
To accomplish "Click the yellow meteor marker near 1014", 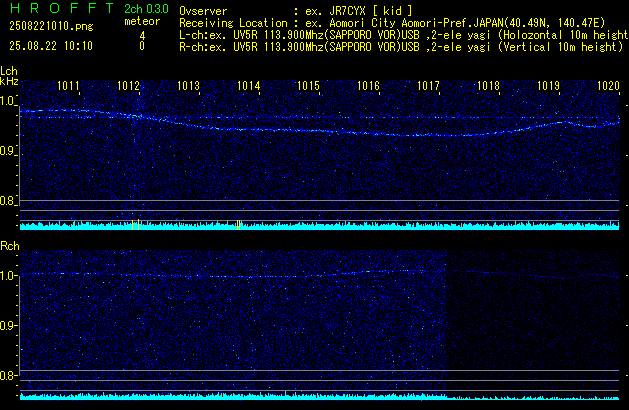I will [x=238, y=225].
